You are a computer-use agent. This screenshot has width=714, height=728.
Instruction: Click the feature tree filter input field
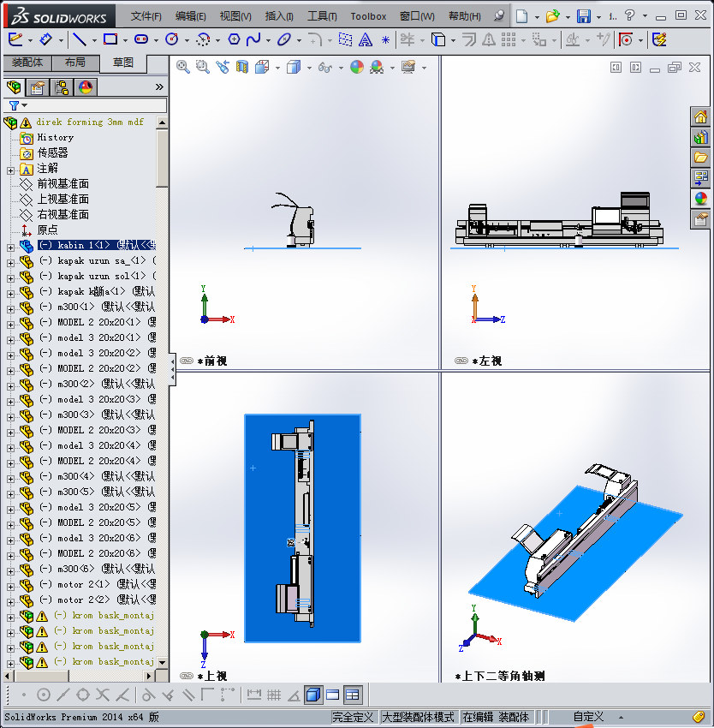(x=97, y=105)
